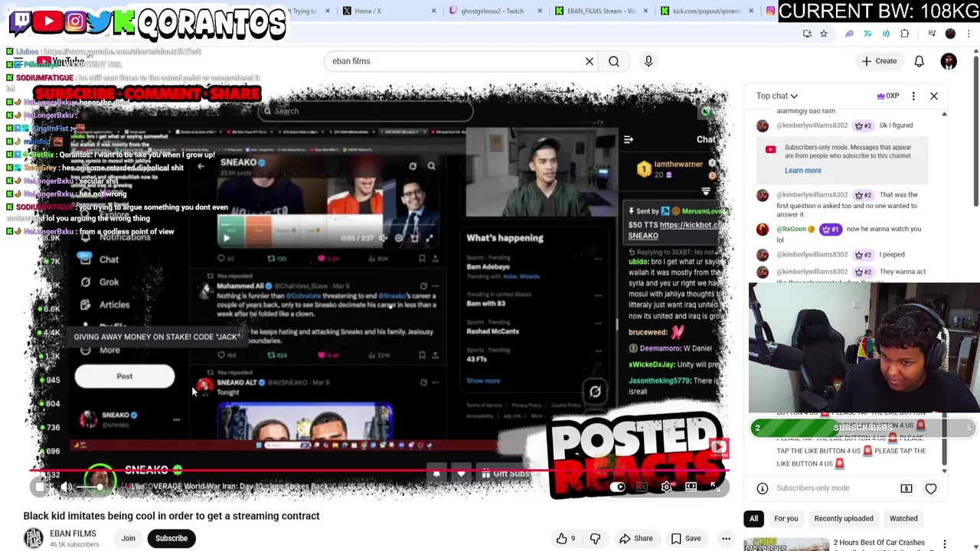Click the Join button
Image resolution: width=980 pixels, height=551 pixels.
(128, 539)
